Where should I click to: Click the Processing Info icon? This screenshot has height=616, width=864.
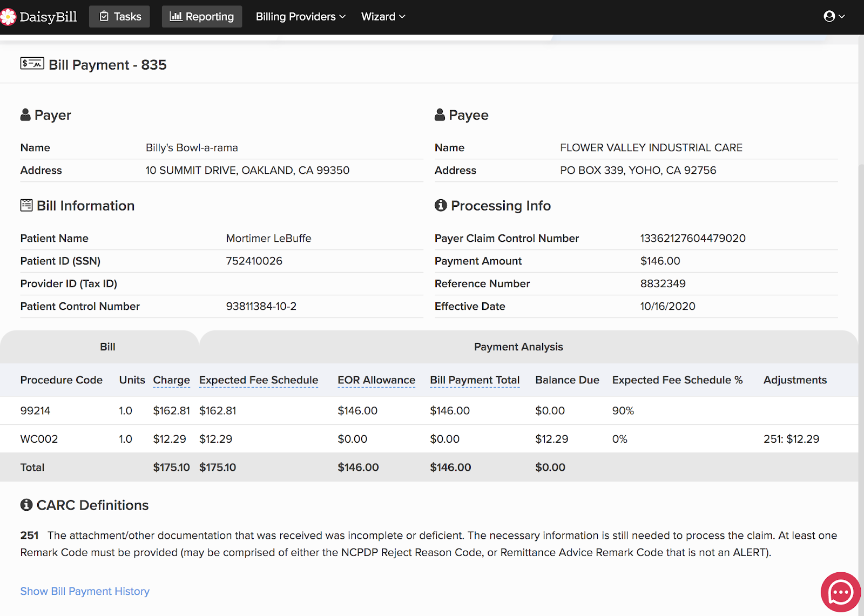[441, 206]
